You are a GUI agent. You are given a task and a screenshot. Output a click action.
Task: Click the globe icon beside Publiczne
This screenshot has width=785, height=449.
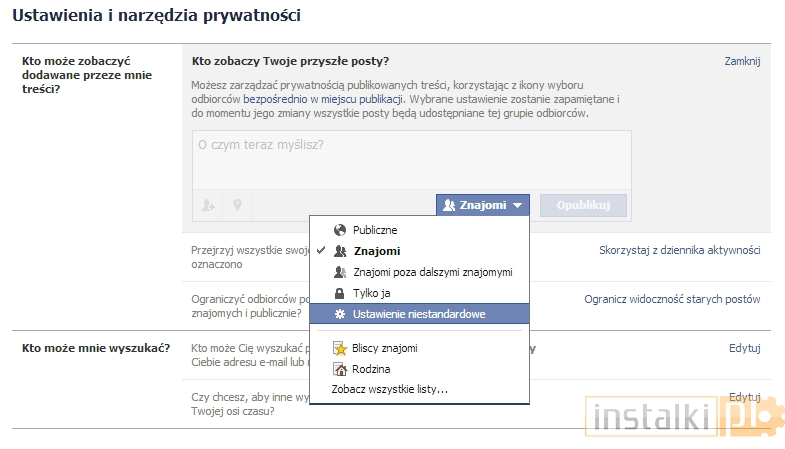(340, 230)
